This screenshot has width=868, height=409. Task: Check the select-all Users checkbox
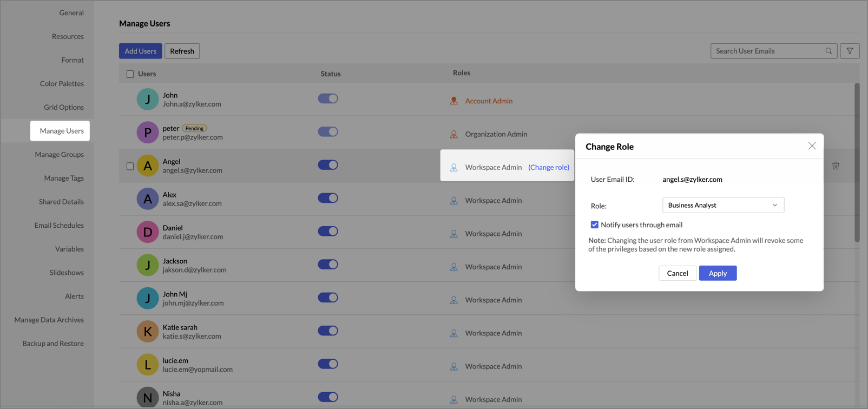tap(130, 74)
